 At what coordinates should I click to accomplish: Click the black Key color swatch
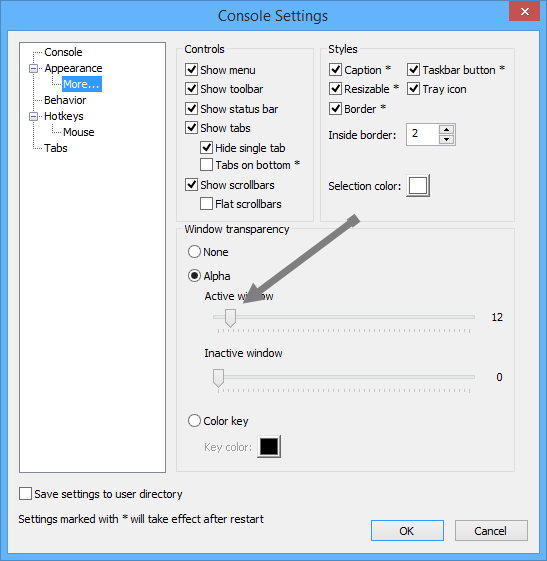269,447
